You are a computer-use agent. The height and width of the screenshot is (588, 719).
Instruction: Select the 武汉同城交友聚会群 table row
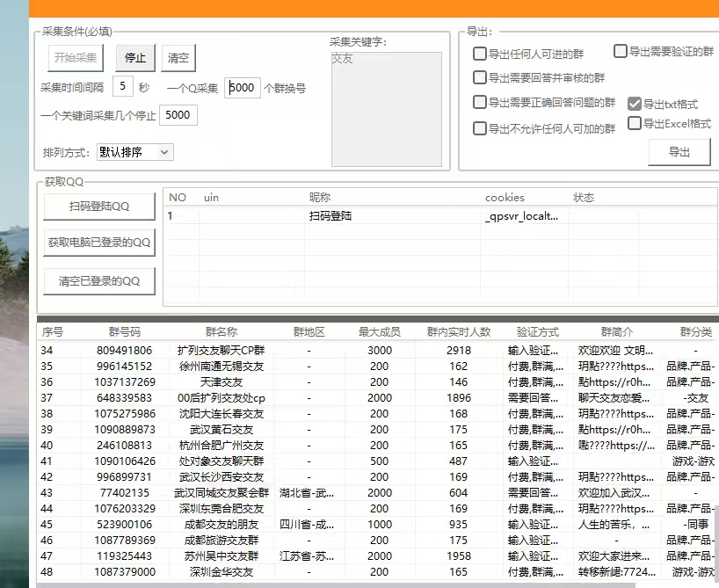click(x=222, y=493)
